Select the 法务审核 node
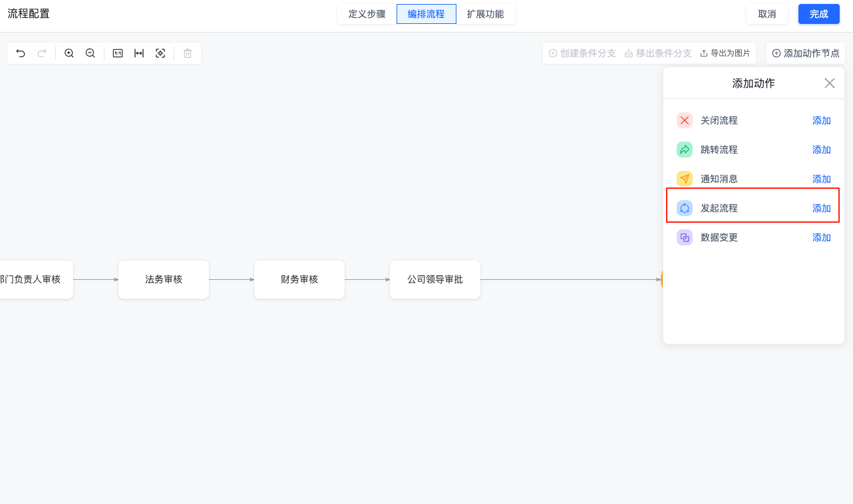 click(164, 279)
